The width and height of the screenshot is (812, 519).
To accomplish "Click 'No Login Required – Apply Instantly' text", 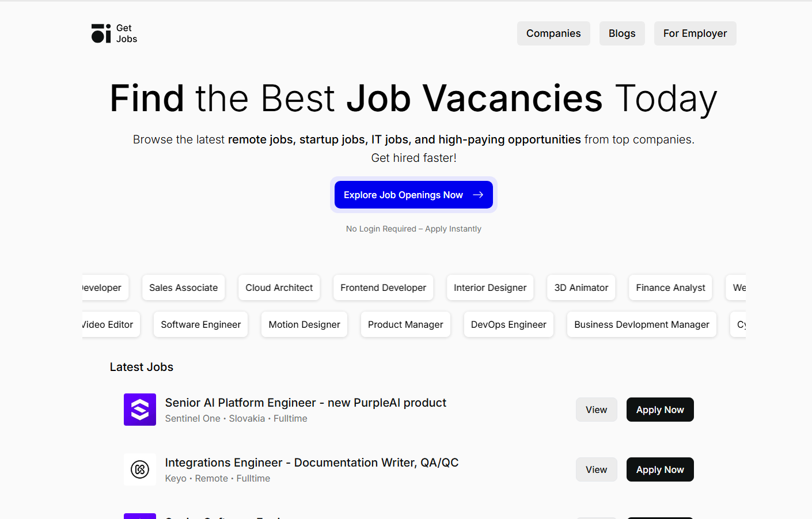I will (x=413, y=229).
